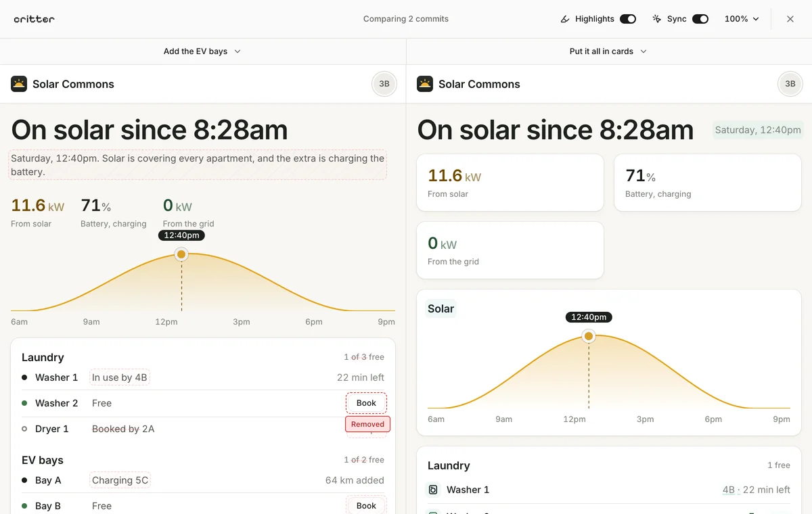
Task: Open the "Put it all in cards" commit dropdown
Action: pyautogui.click(x=608, y=51)
